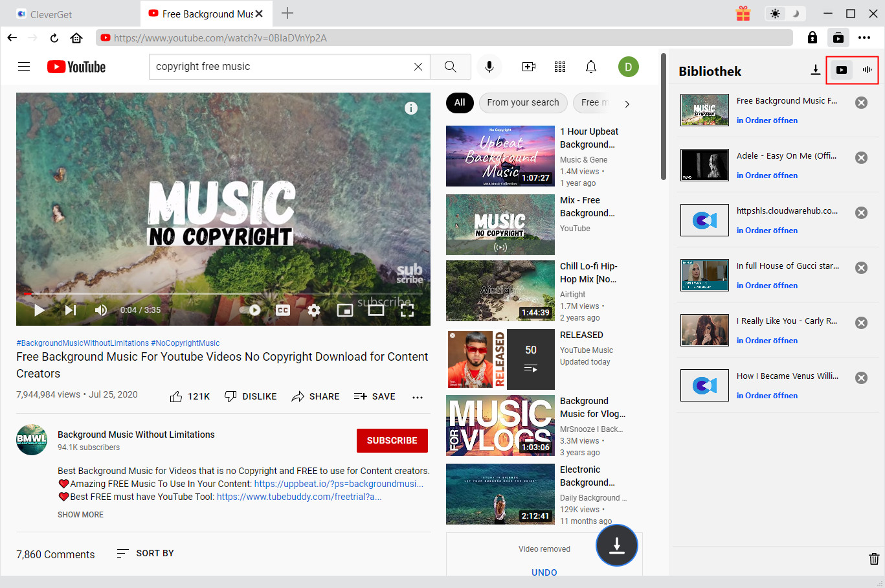The image size is (885, 588).
Task: Open the video tab in Bibliothek
Action: pos(841,70)
